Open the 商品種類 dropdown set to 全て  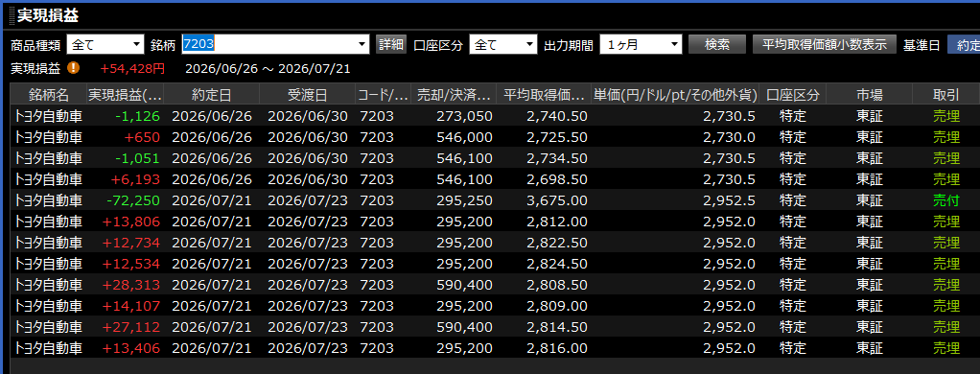click(105, 44)
